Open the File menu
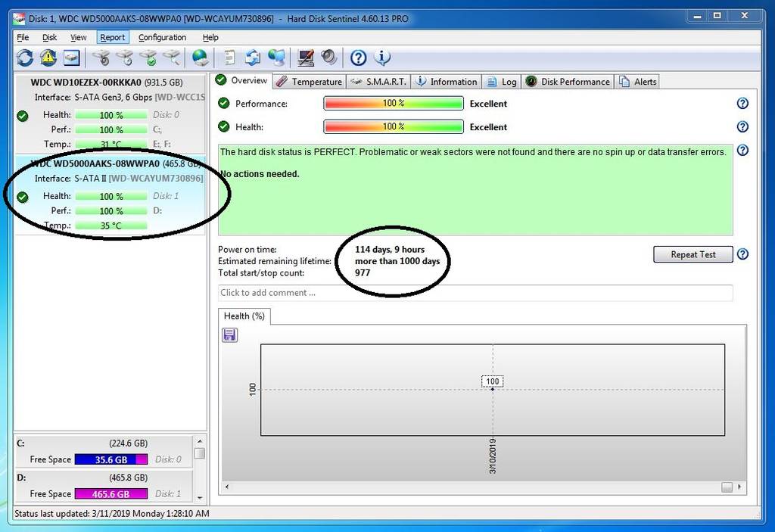 [x=23, y=38]
